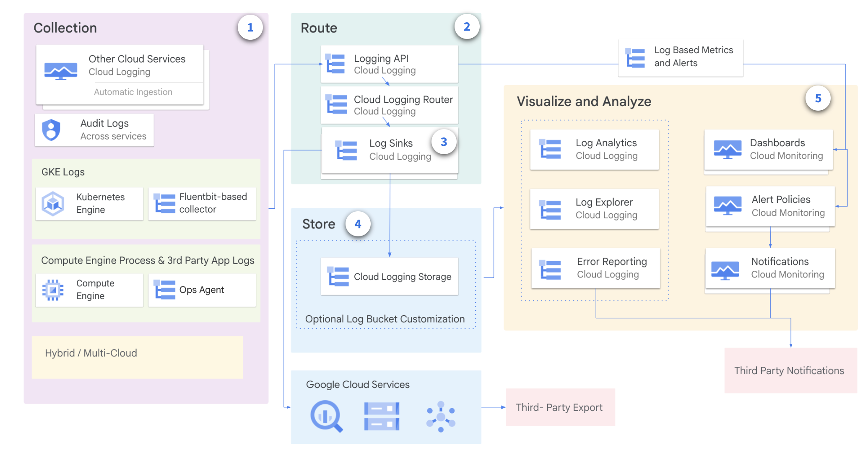Select the Third Party Notifications box
Viewport: 868px width, 456px height.
(790, 370)
